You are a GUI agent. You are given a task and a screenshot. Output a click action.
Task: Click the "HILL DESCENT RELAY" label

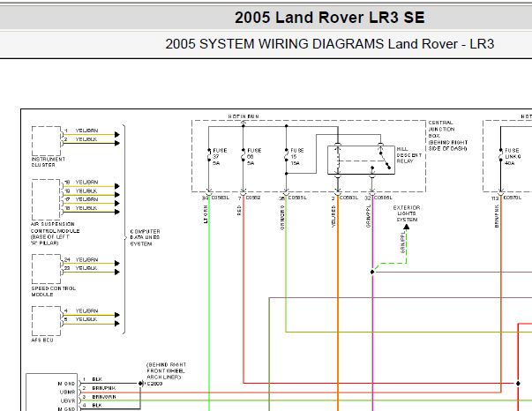[409, 155]
